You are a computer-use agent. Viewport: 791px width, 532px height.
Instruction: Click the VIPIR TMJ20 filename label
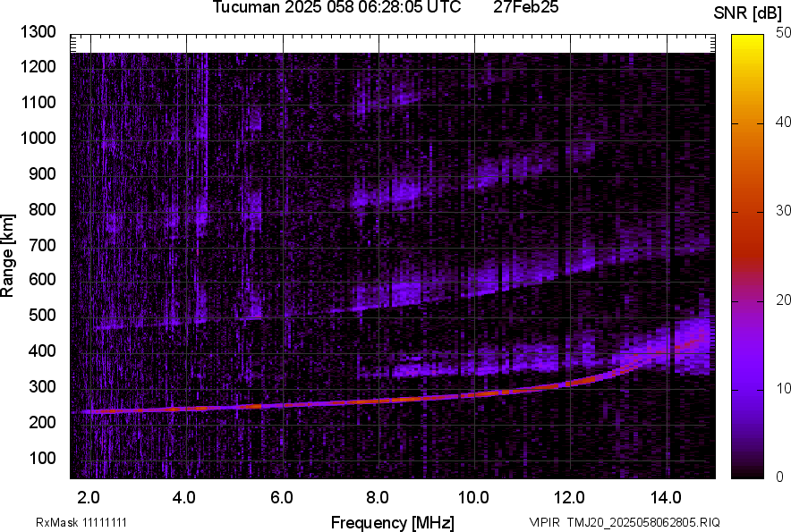624,522
